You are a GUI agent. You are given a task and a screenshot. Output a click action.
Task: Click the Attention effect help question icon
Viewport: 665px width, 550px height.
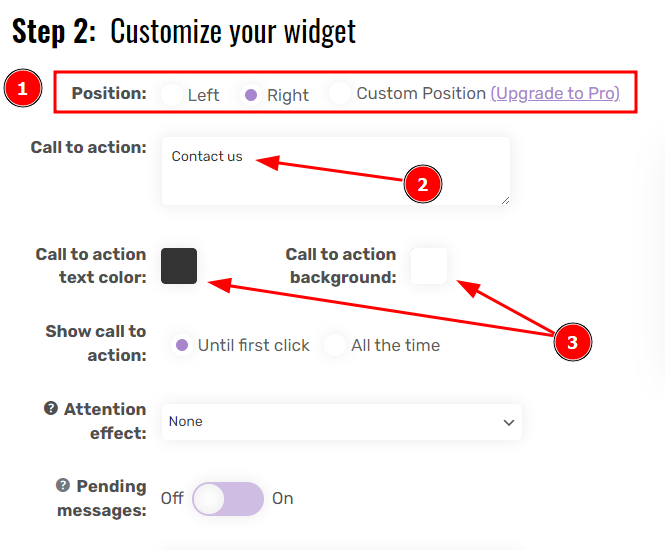click(51, 408)
